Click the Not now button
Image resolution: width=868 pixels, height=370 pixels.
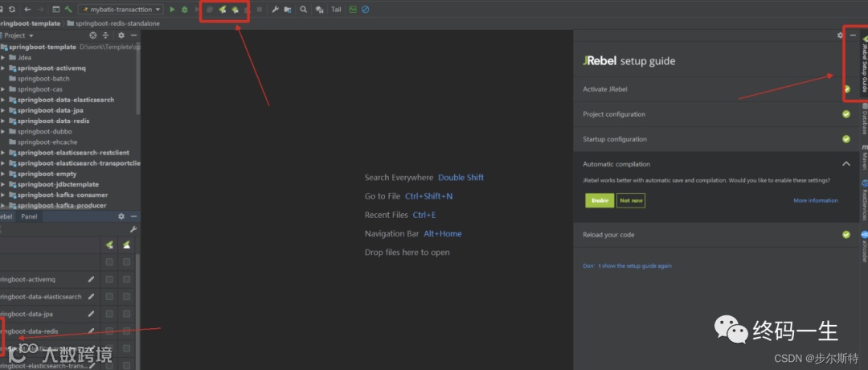click(631, 200)
